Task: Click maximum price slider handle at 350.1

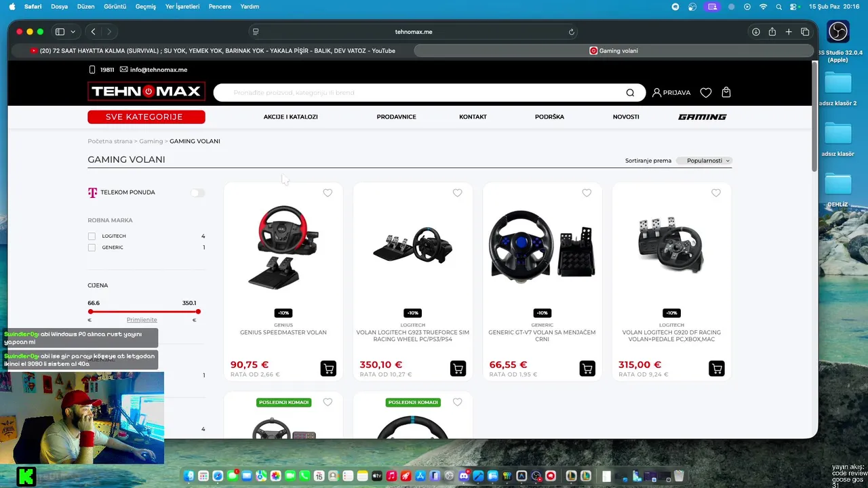Action: [x=198, y=312]
